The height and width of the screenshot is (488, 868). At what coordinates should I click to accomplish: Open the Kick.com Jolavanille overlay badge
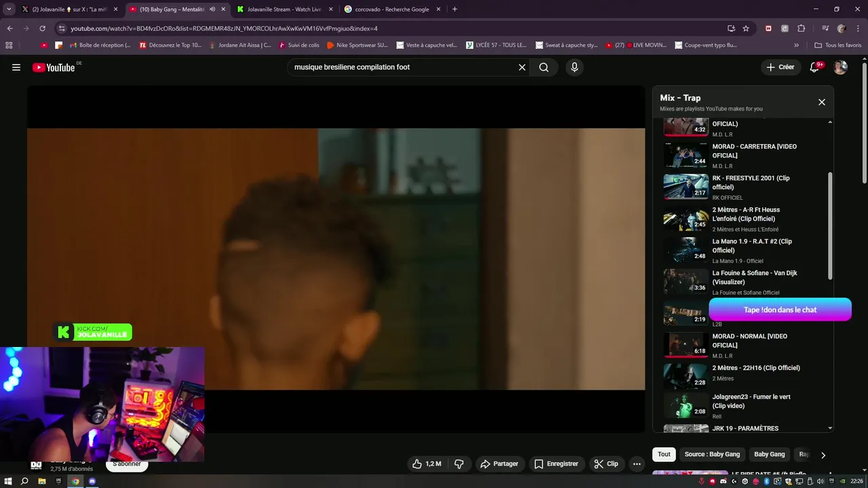(x=93, y=332)
